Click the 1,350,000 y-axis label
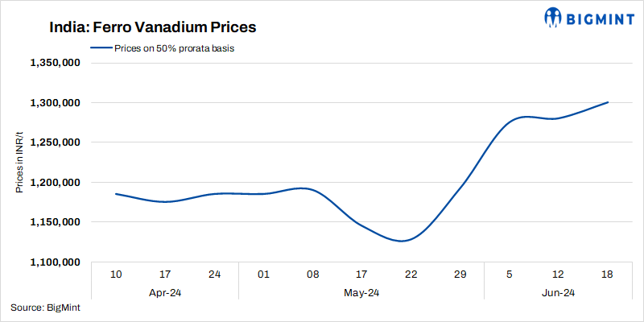 (53, 63)
